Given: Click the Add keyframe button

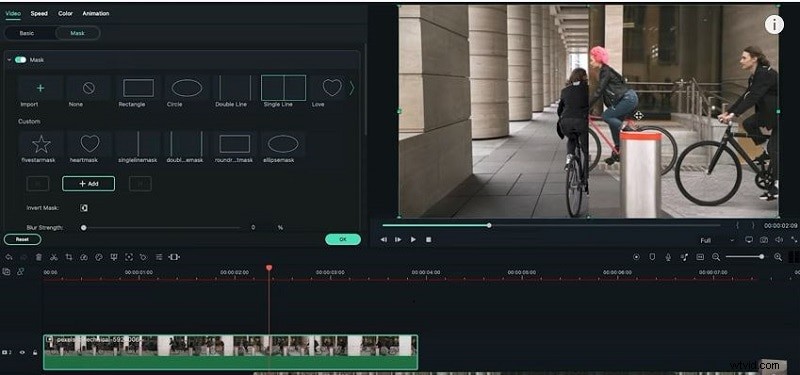Looking at the screenshot, I should click(x=88, y=184).
